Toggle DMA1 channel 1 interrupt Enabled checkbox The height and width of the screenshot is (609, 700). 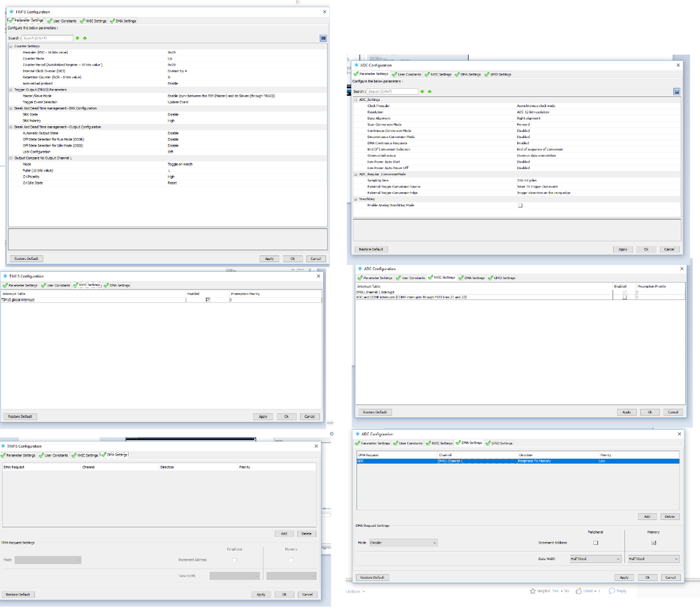click(x=624, y=292)
